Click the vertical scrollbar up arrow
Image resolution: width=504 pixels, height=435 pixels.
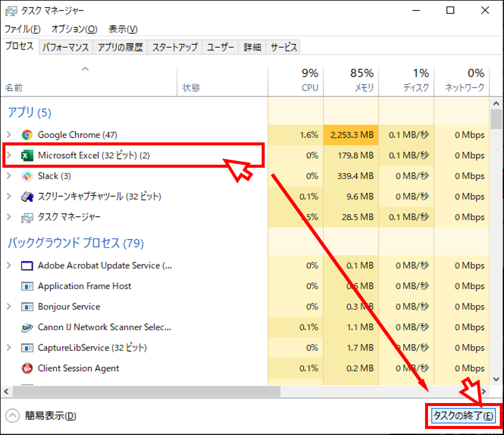pos(496,104)
